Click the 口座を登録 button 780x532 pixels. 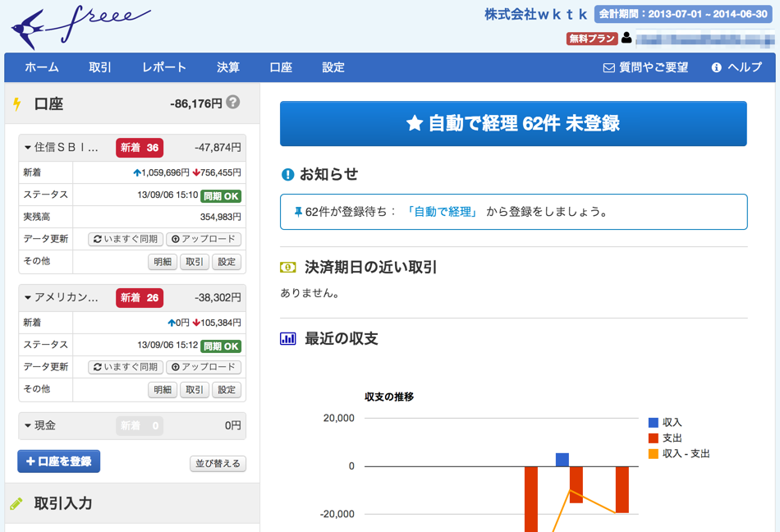59,461
